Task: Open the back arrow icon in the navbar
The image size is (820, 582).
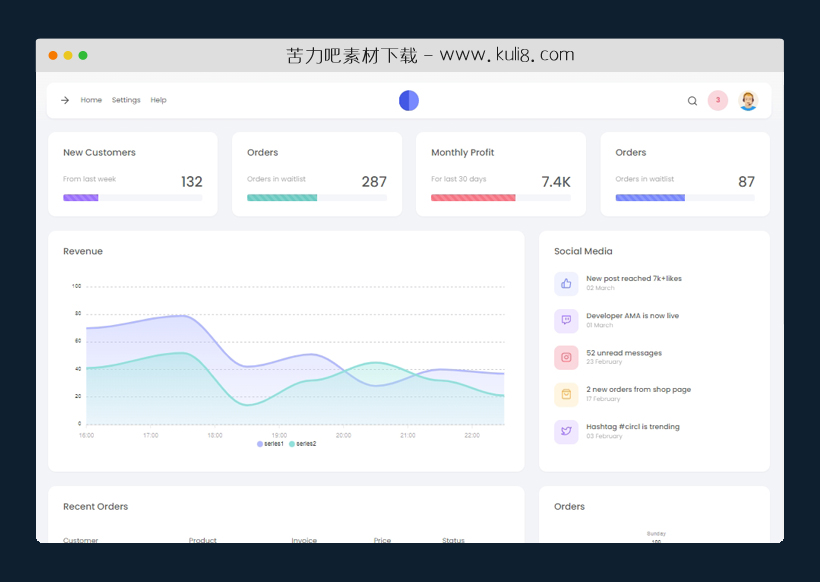Action: (x=64, y=100)
